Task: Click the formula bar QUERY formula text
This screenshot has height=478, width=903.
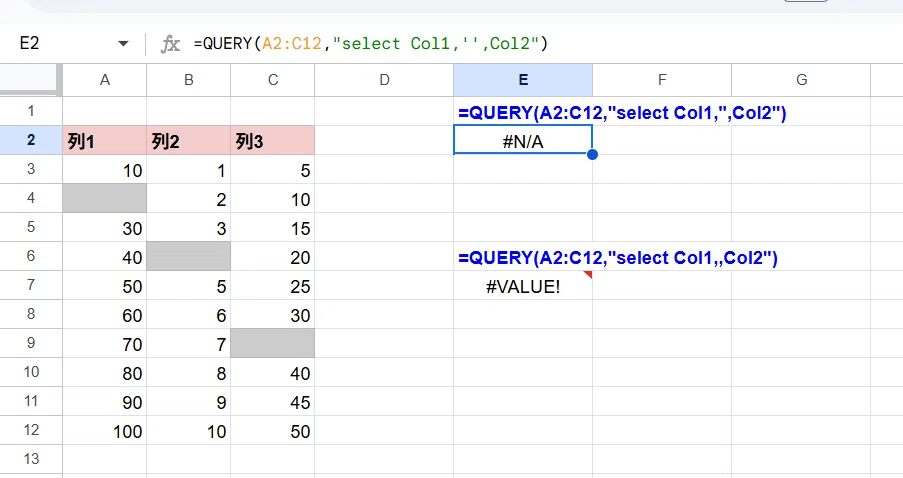Action: click(371, 44)
